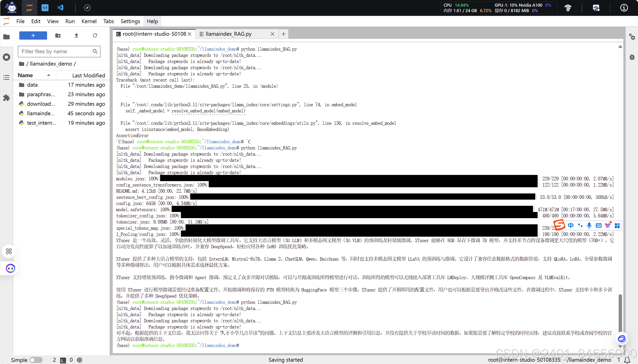Open the property inspector gears icon
Image resolution: width=638 pixels, height=364 pixels.
point(632,37)
